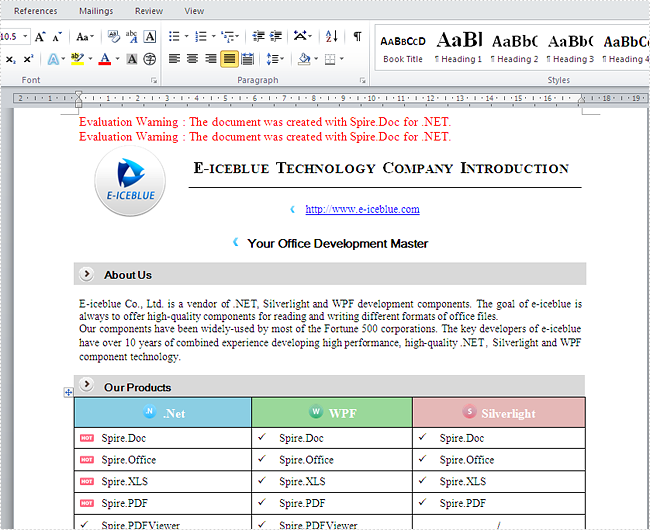Click Spire.PDF in the WPF column
This screenshot has width=650, height=530.
tap(302, 503)
